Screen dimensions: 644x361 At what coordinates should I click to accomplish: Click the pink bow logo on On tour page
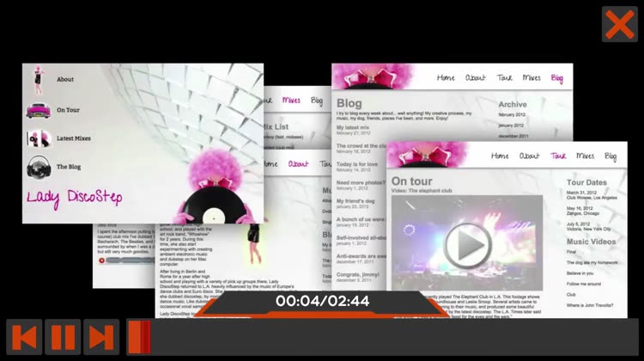pyautogui.click(x=426, y=156)
